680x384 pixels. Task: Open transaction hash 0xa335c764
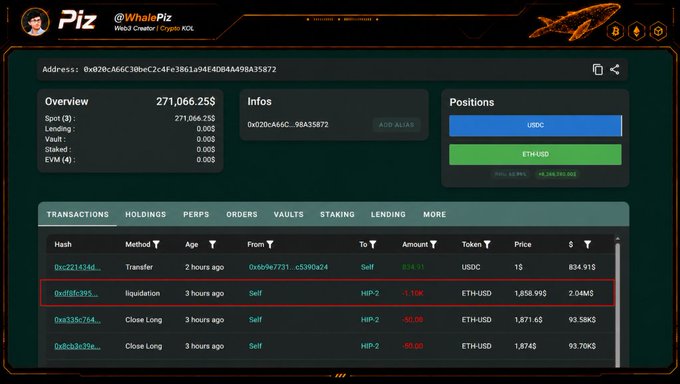pyautogui.click(x=77, y=320)
